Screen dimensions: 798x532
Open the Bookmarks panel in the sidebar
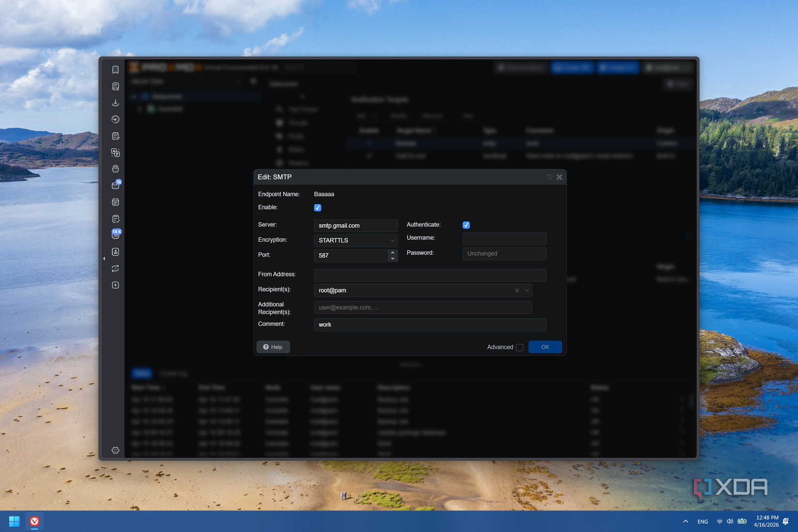(115, 70)
